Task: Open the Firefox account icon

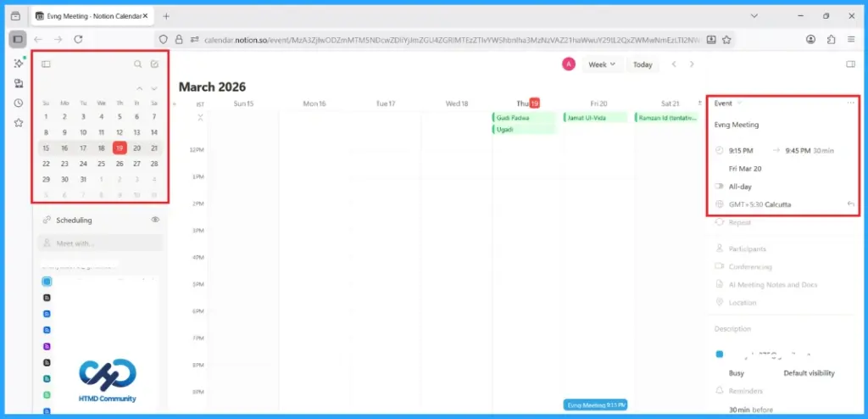Action: (810, 39)
